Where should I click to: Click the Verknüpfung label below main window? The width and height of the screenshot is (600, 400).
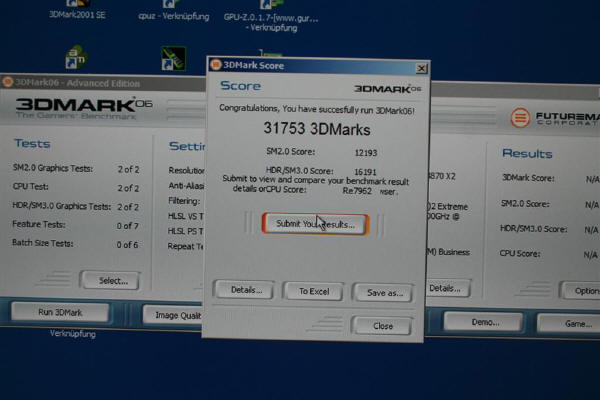click(x=73, y=334)
